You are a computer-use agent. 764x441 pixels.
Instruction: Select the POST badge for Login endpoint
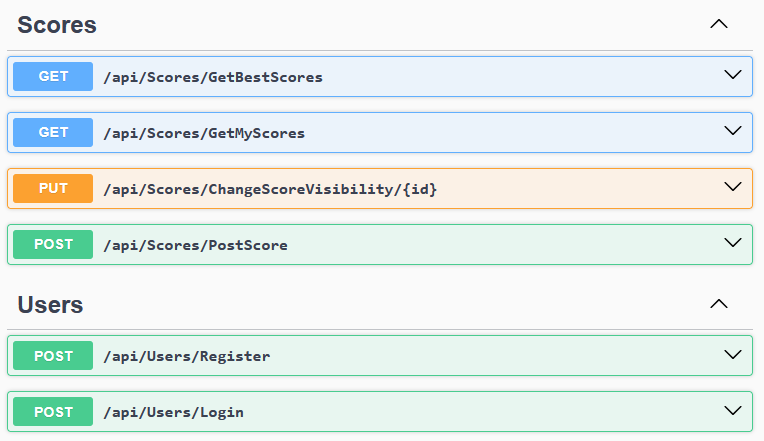click(53, 412)
